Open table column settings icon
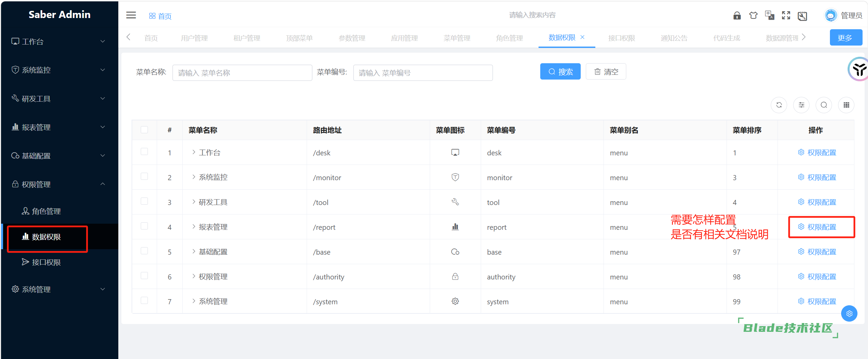Screen dimensions: 868x359 tap(801, 105)
